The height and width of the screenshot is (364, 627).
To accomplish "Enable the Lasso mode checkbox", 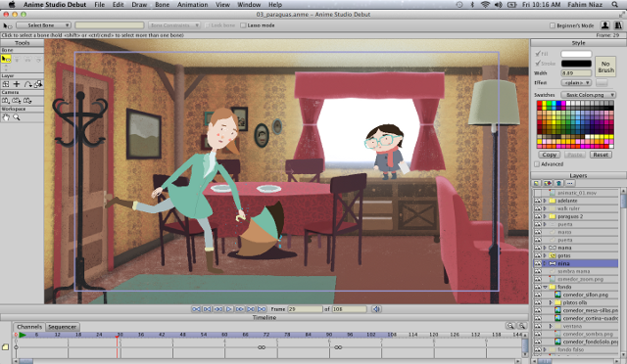I will (x=243, y=25).
